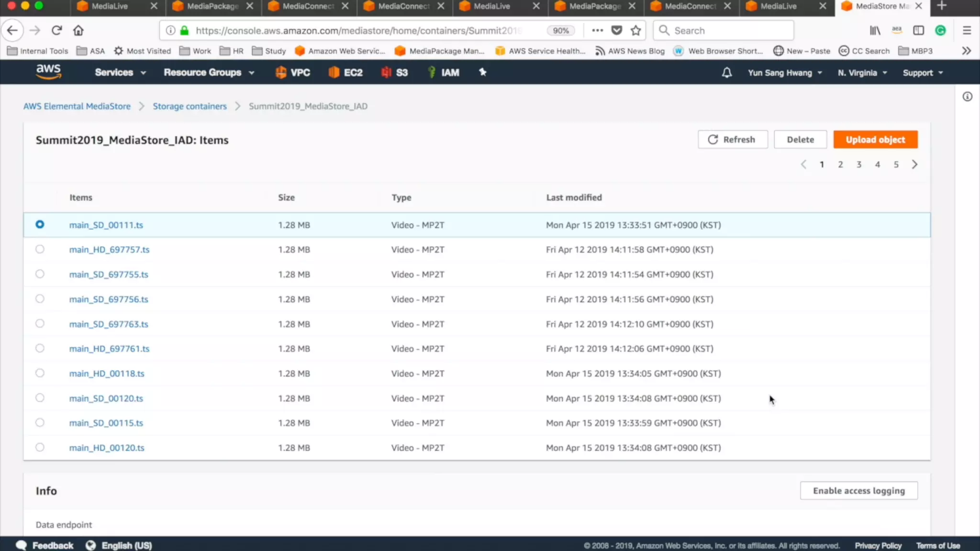Open Internal Tools bookmark folder
Viewport: 980px width, 551px height.
pos(38,51)
